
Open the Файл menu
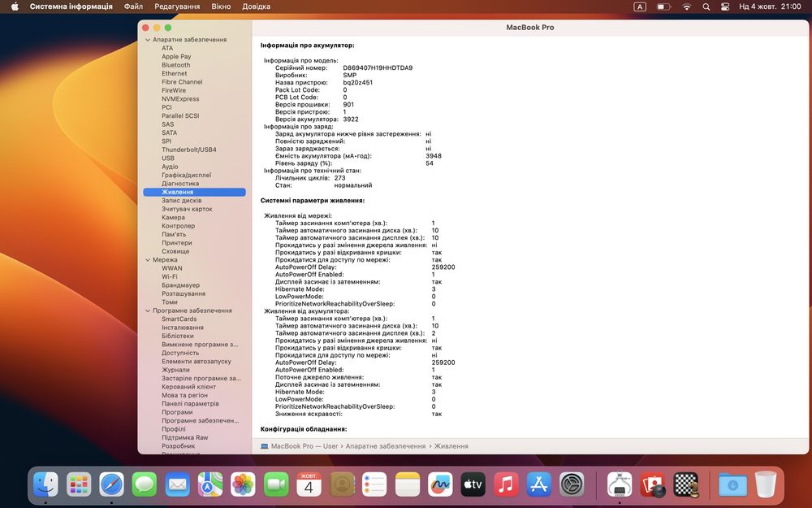(134, 7)
